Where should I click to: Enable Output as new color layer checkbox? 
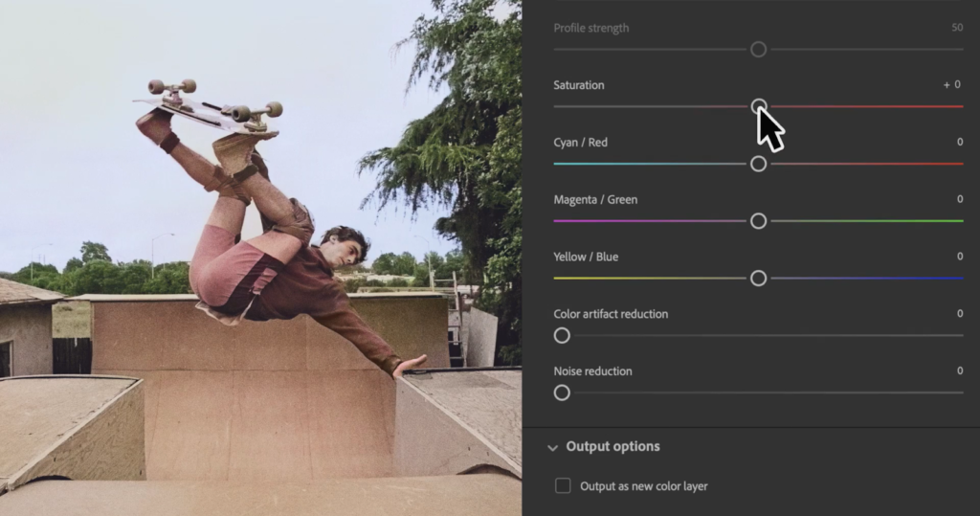point(563,486)
